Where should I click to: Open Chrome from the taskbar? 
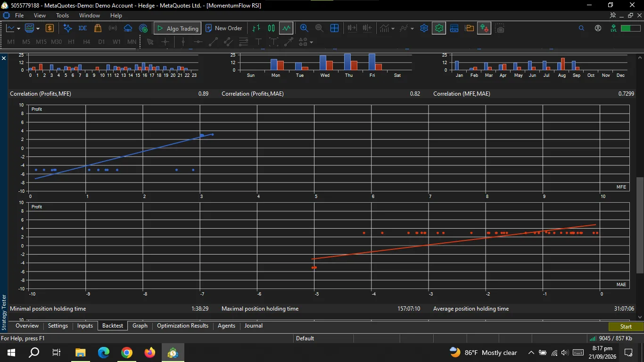click(x=127, y=353)
